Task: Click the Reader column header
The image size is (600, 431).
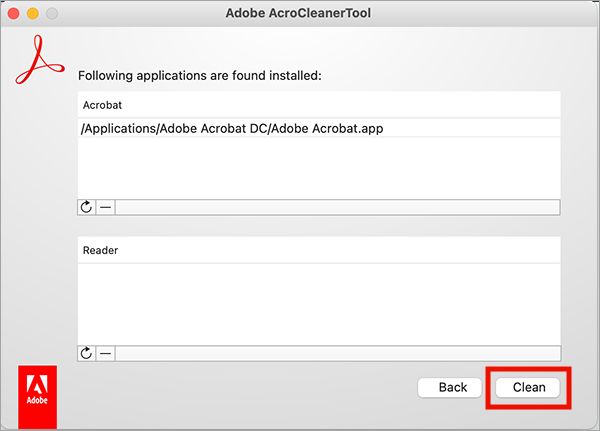Action: point(319,250)
